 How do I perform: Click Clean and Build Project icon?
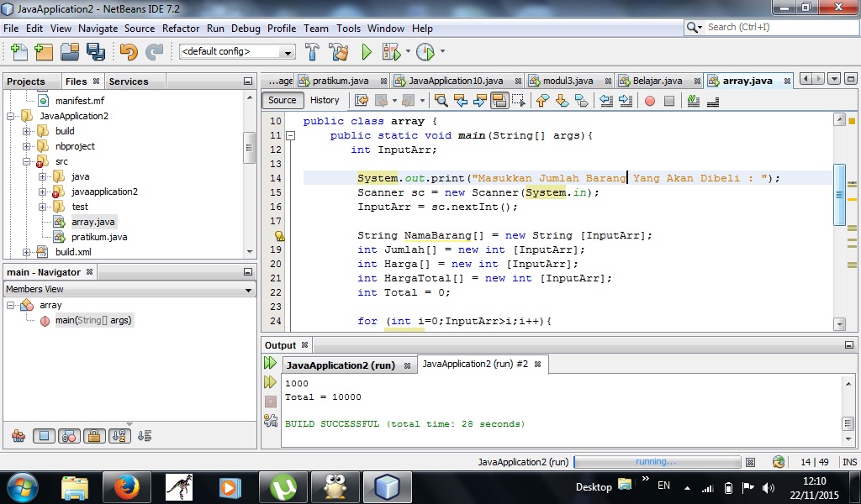(339, 51)
